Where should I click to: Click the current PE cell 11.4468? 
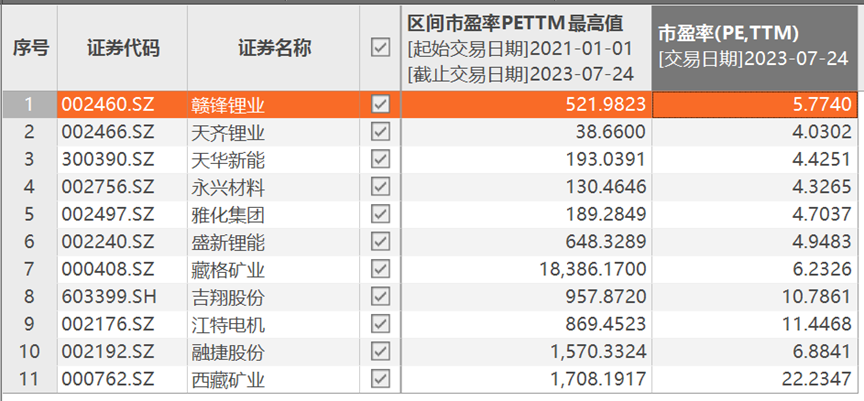754,324
